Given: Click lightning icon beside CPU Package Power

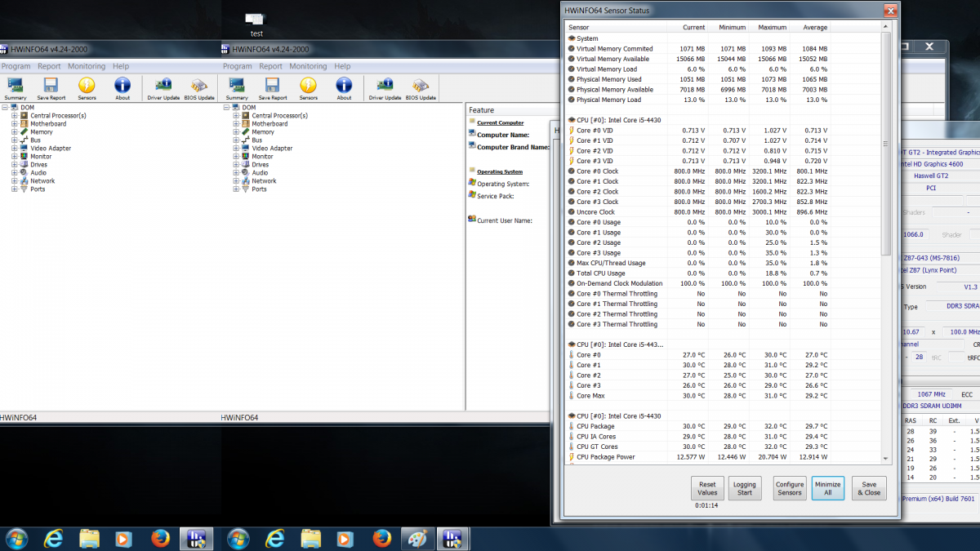Looking at the screenshot, I should pos(572,457).
